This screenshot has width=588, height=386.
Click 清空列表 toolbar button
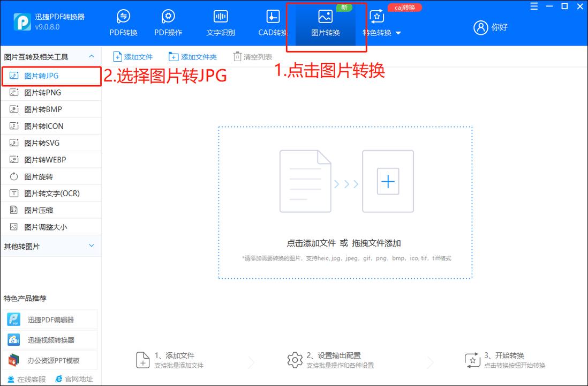(x=253, y=57)
